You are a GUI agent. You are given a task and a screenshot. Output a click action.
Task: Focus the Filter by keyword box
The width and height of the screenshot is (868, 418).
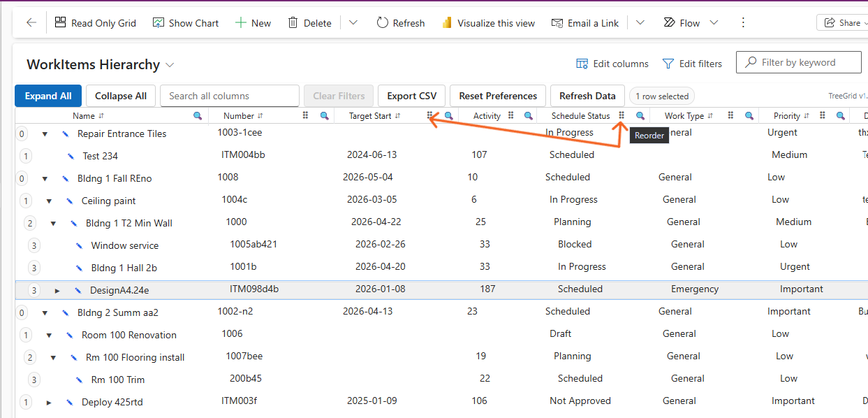click(x=799, y=62)
